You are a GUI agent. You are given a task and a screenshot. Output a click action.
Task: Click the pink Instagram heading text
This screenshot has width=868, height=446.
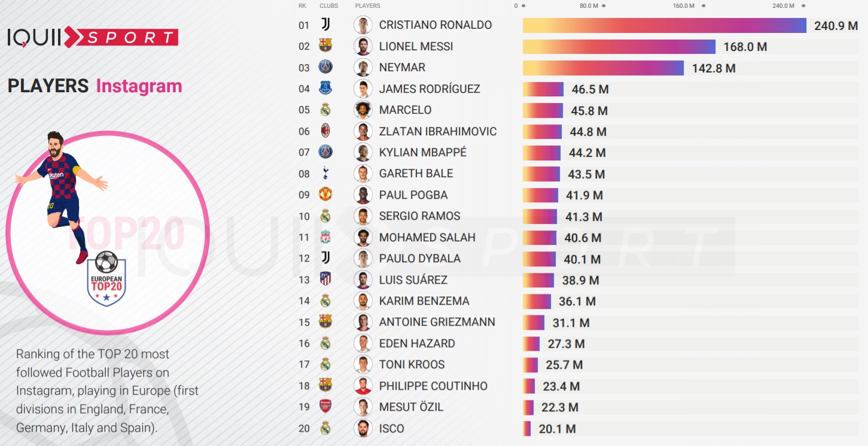coord(139,86)
